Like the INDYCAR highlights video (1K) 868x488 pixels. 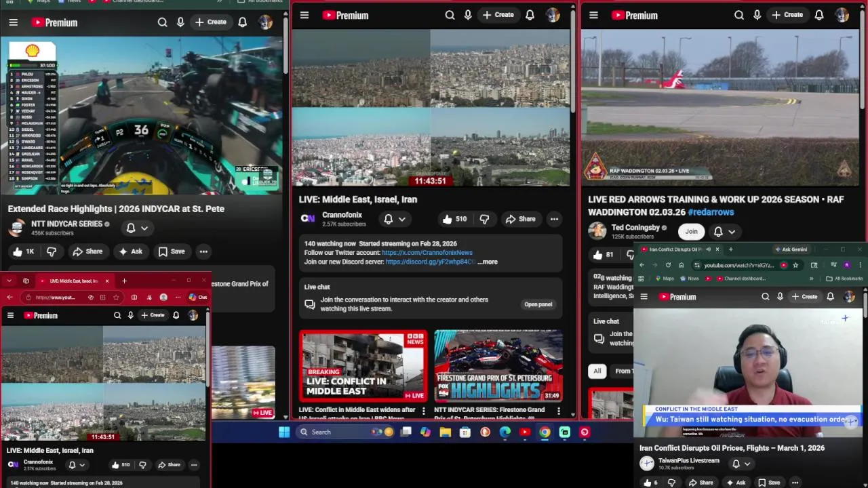[22, 251]
